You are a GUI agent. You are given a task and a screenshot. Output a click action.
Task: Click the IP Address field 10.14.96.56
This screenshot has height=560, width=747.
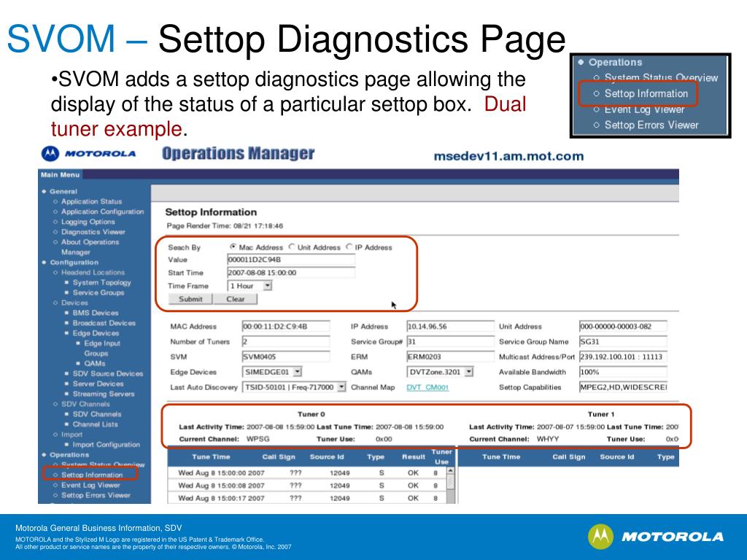pos(450,327)
